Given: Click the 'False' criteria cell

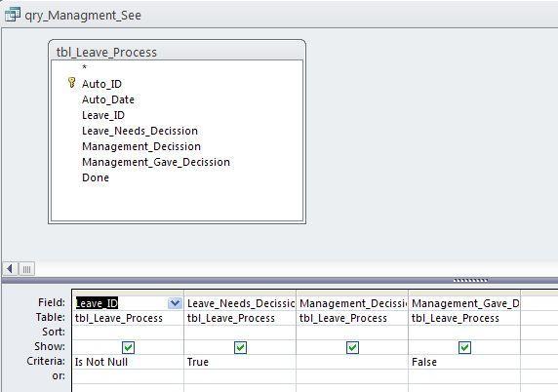Looking at the screenshot, I should click(x=464, y=362).
